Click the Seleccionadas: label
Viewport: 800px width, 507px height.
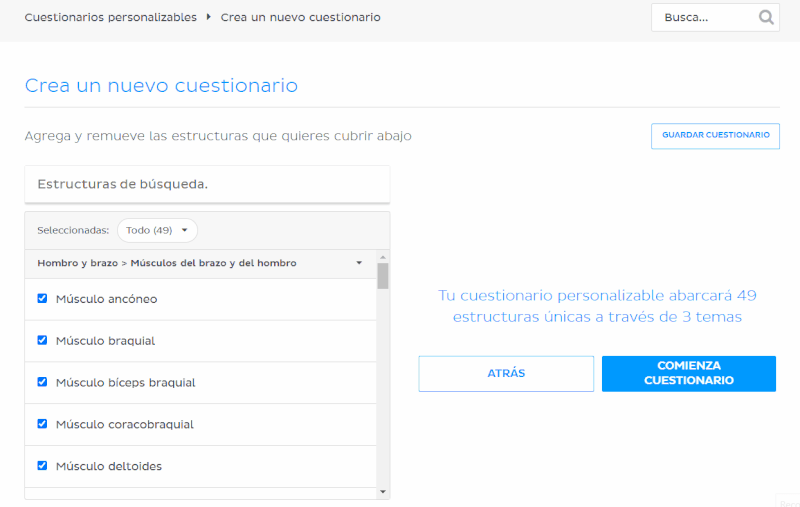point(73,231)
